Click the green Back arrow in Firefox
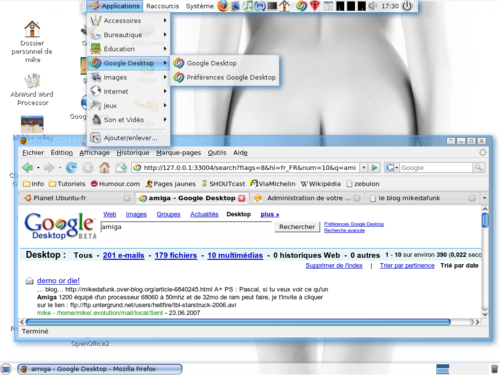The height and width of the screenshot is (375, 500). (x=28, y=167)
